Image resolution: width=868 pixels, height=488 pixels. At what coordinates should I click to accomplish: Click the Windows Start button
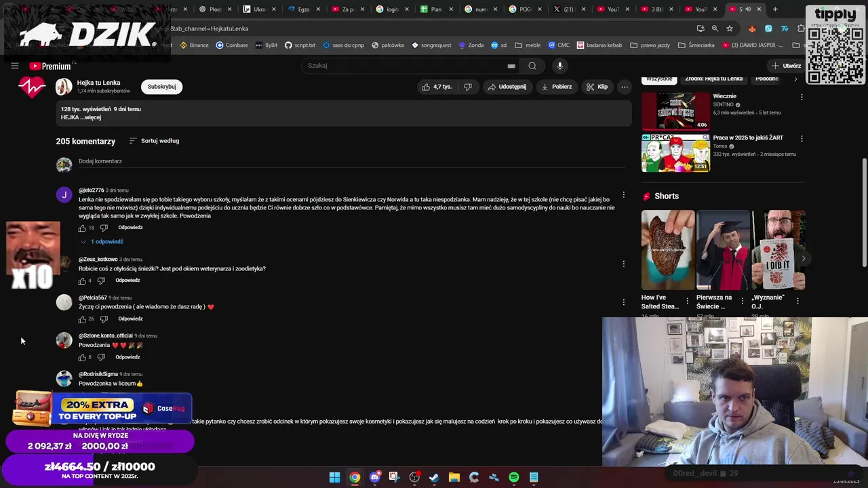(x=334, y=477)
